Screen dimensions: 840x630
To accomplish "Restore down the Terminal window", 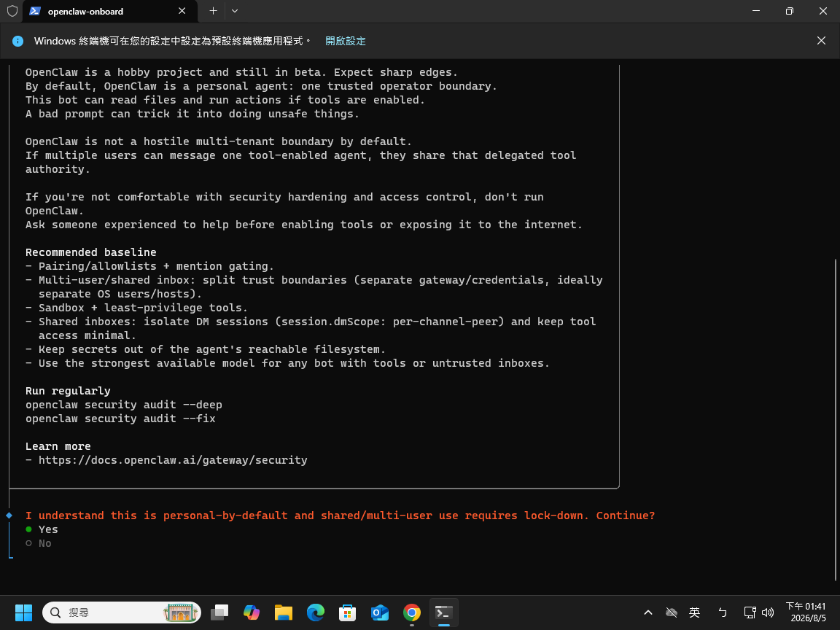I will 789,11.
